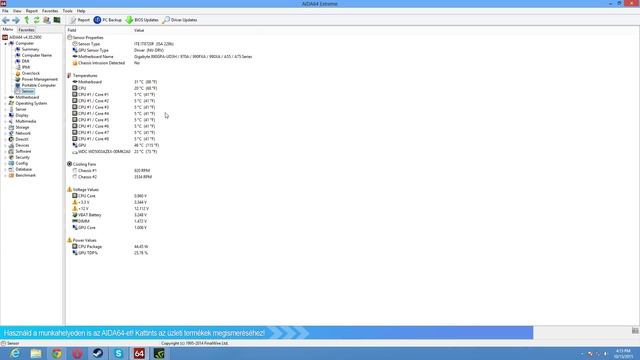Open the Report menu
This screenshot has height=360, width=640.
[x=31, y=11]
